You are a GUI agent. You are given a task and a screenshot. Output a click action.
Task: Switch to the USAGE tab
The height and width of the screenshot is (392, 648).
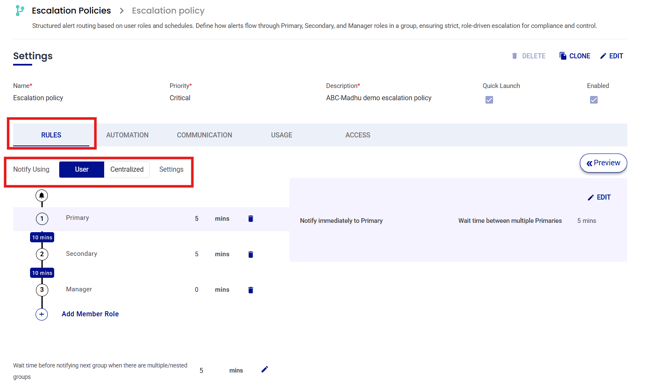point(281,135)
